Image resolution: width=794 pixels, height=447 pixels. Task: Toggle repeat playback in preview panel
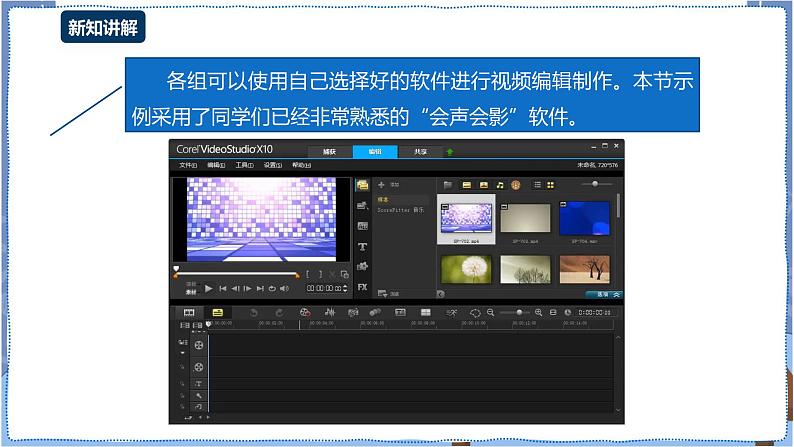[x=272, y=289]
